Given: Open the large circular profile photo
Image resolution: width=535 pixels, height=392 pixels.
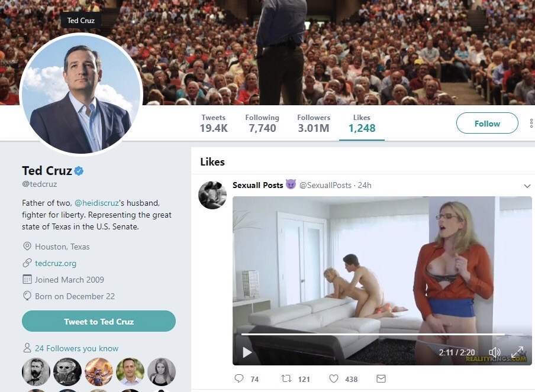Looking at the screenshot, I should coord(81,95).
